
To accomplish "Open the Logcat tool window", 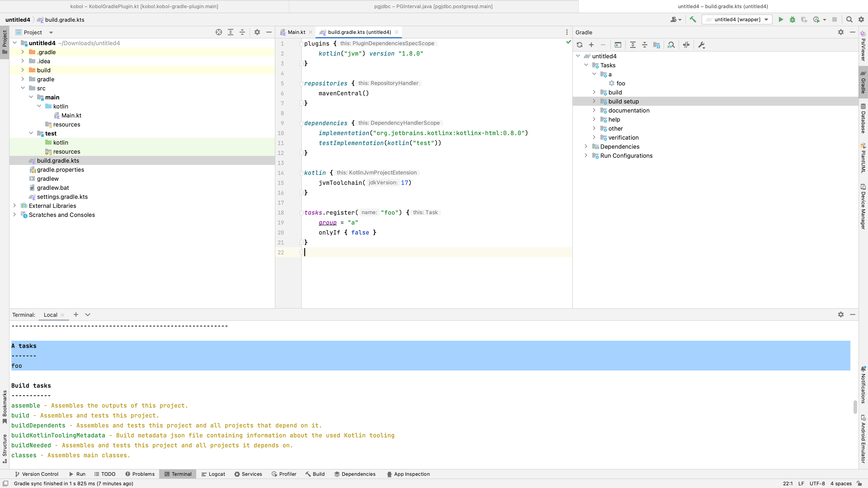I will [x=213, y=474].
